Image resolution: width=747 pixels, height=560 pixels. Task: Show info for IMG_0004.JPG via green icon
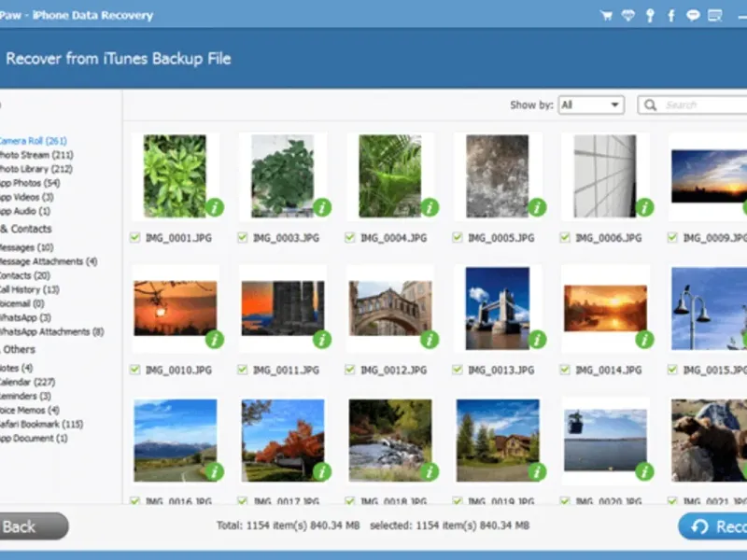tap(430, 207)
